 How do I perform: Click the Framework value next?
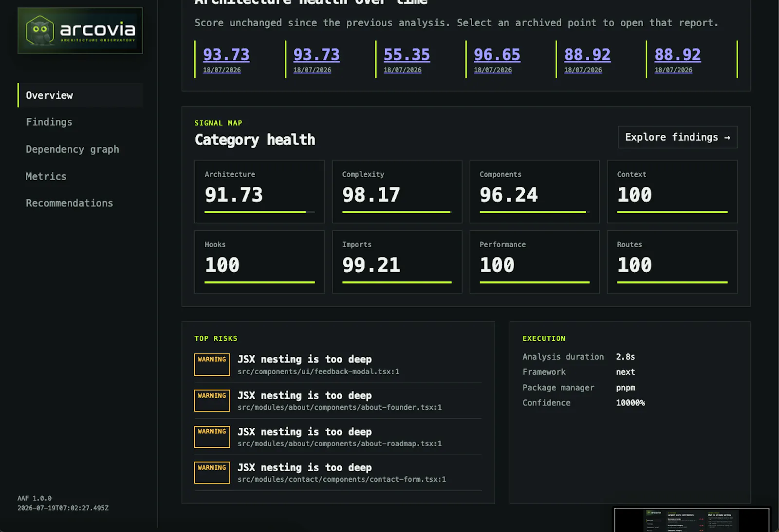click(x=625, y=372)
